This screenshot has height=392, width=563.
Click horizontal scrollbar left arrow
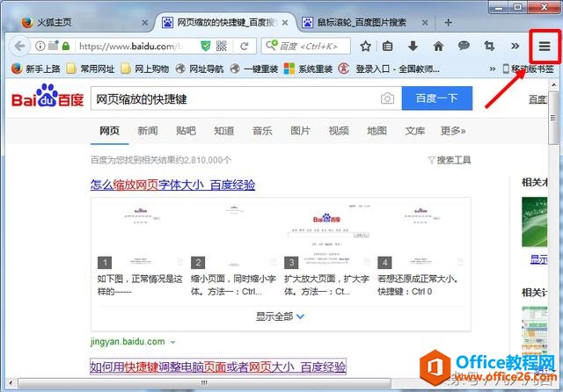(11, 383)
